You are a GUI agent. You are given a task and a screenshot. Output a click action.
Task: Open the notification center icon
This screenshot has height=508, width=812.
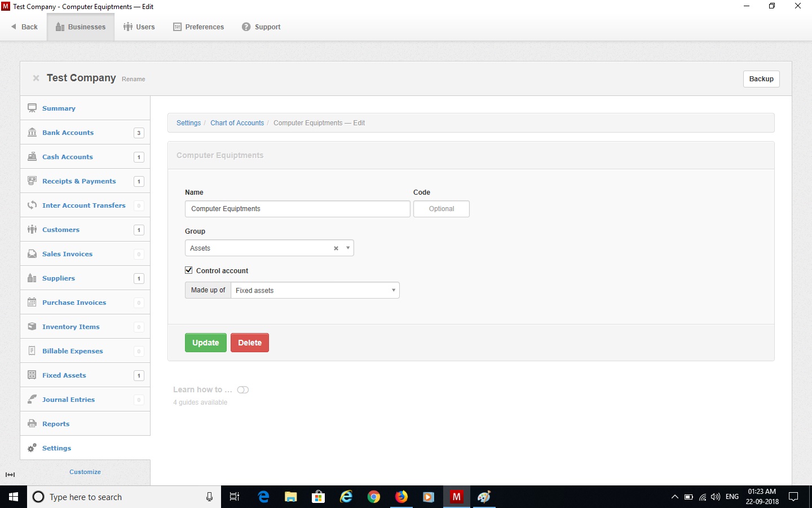tap(793, 497)
